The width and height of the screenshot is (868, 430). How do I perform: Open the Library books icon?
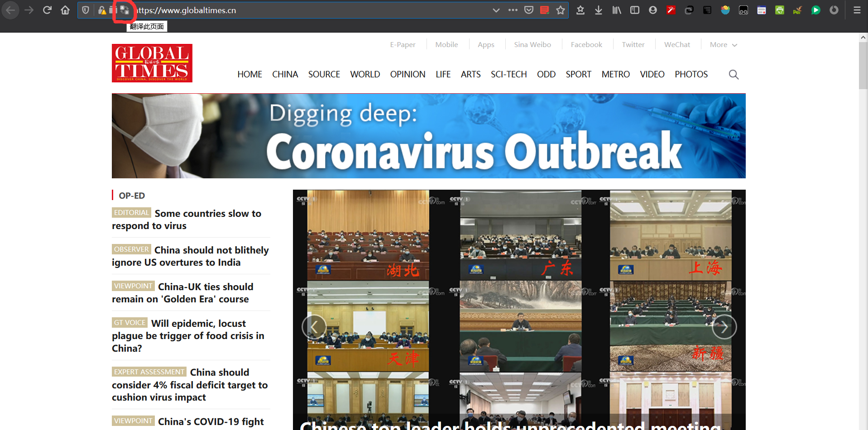(x=617, y=10)
